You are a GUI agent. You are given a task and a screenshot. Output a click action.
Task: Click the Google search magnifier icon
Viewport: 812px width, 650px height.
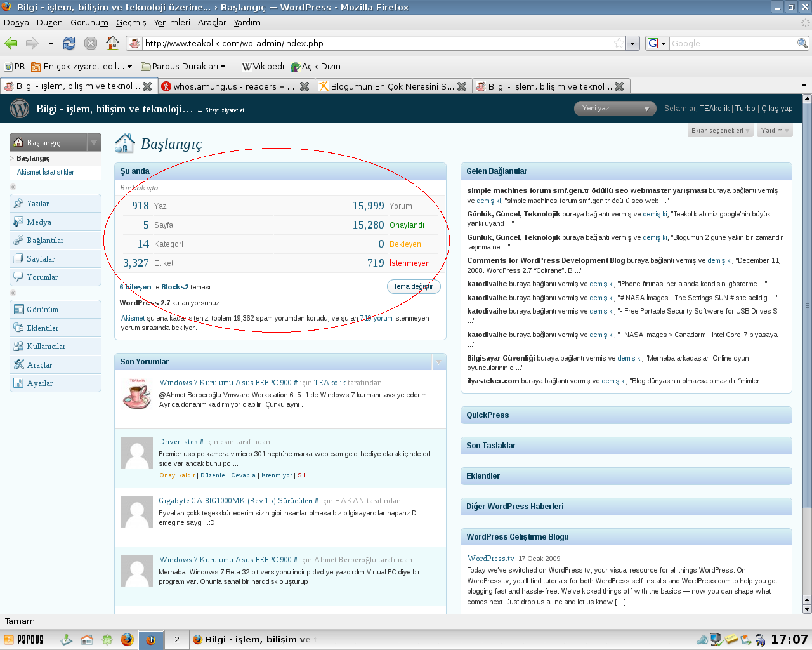click(802, 43)
